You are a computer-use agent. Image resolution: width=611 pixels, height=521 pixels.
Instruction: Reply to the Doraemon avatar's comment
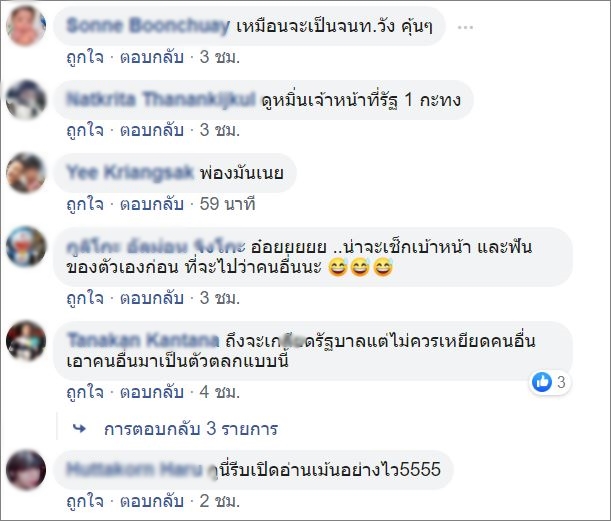click(152, 298)
